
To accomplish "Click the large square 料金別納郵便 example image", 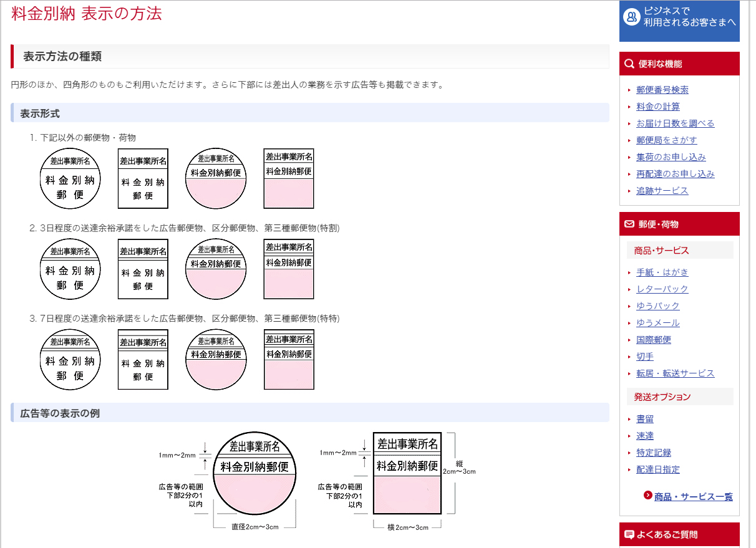I will point(407,473).
